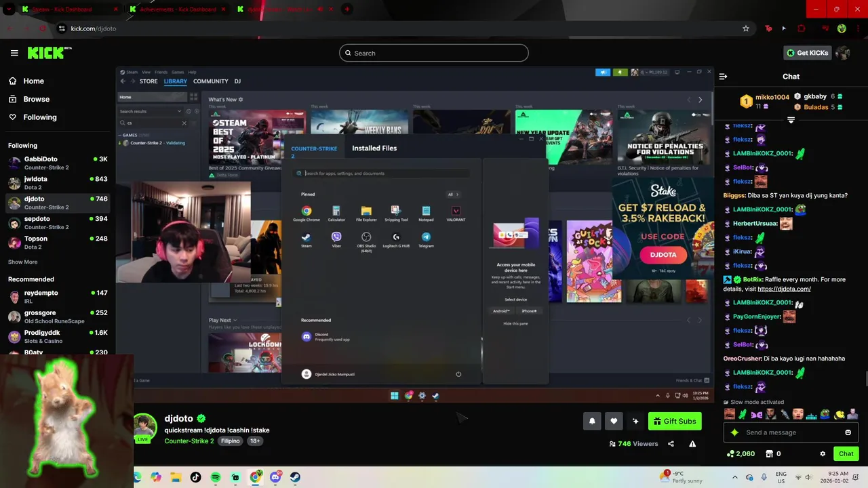The height and width of the screenshot is (488, 868).
Task: Click the 746 Viewers count
Action: pyautogui.click(x=633, y=444)
